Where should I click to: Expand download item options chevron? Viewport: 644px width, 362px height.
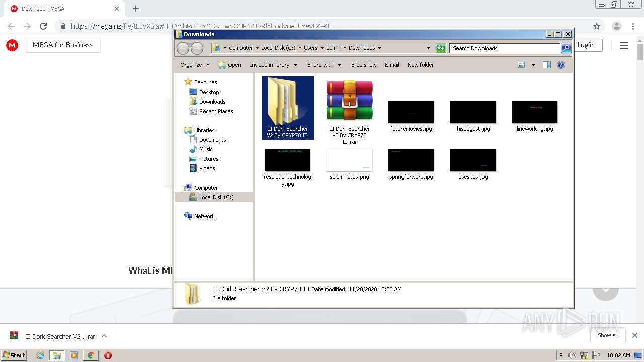[x=104, y=336]
